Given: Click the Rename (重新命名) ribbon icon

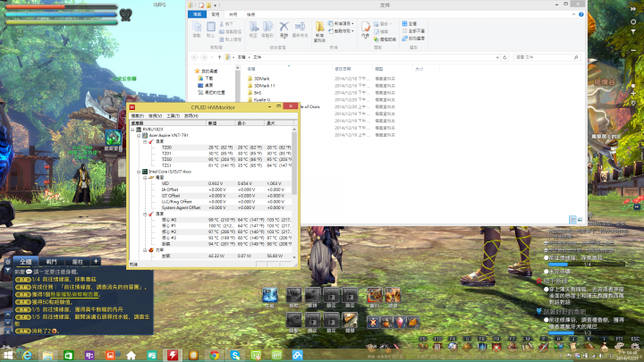Looking at the screenshot, I should point(300,29).
